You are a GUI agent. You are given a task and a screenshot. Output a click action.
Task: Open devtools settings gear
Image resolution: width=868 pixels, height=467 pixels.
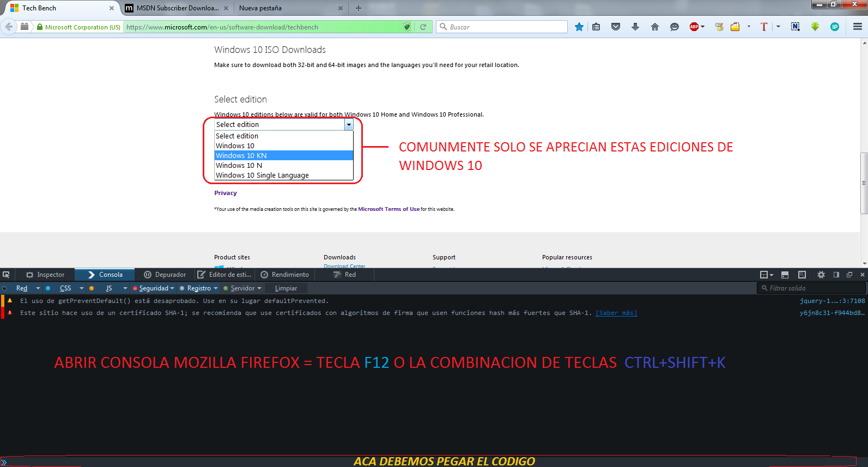[821, 275]
